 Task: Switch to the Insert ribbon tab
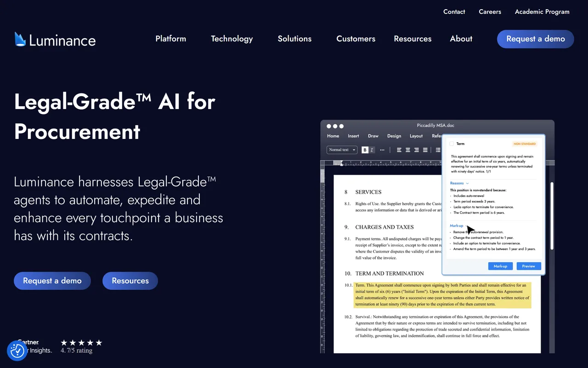click(353, 136)
